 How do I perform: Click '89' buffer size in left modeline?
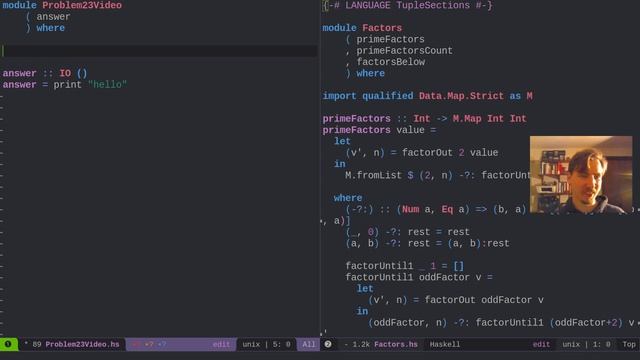[37, 344]
